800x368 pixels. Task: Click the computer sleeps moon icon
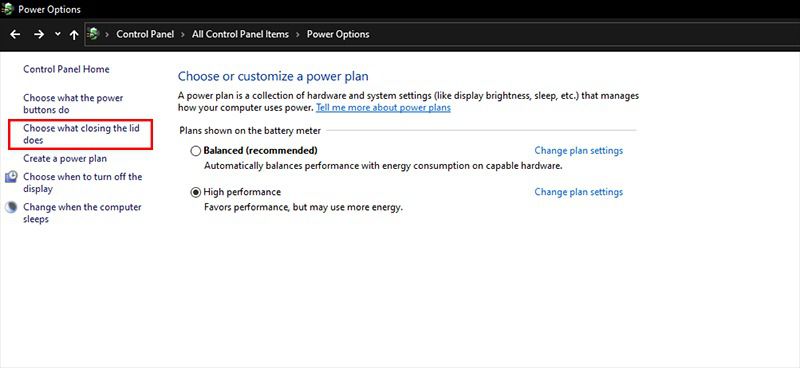coord(11,208)
